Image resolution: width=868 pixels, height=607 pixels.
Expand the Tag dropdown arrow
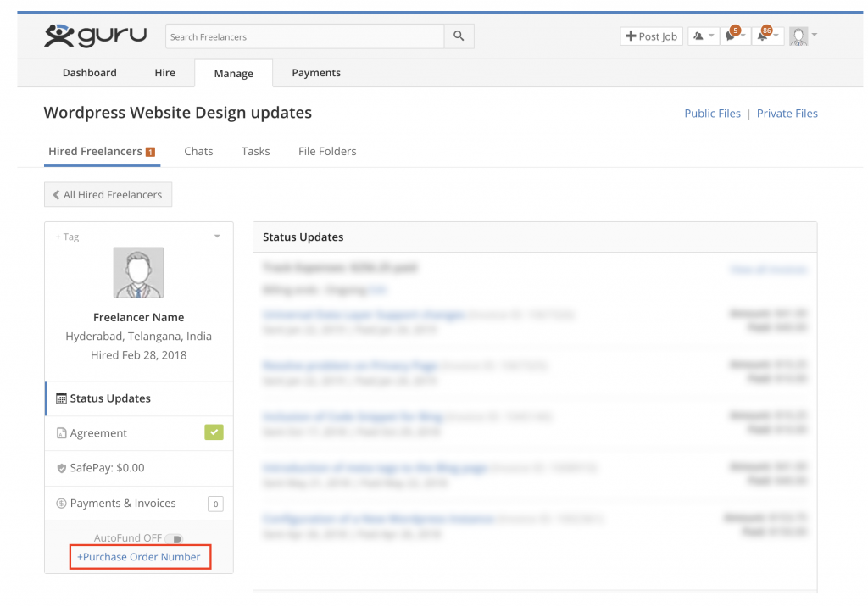click(x=217, y=237)
